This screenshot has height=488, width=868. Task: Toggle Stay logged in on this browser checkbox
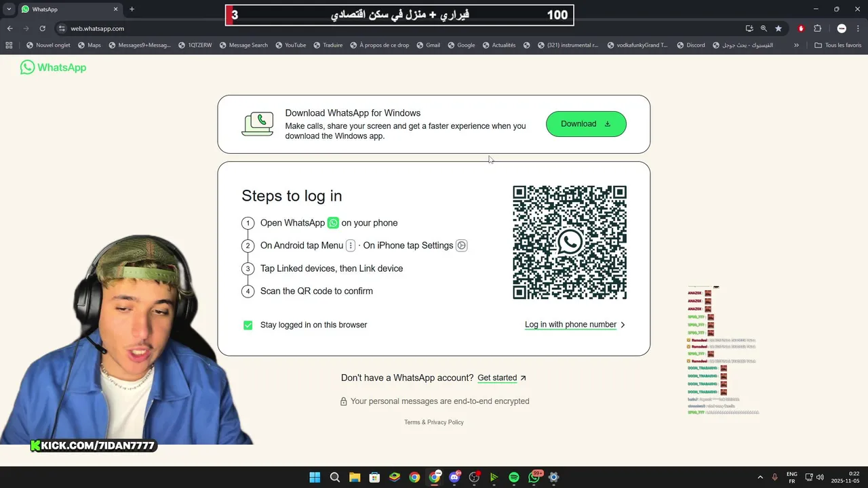[x=248, y=325]
